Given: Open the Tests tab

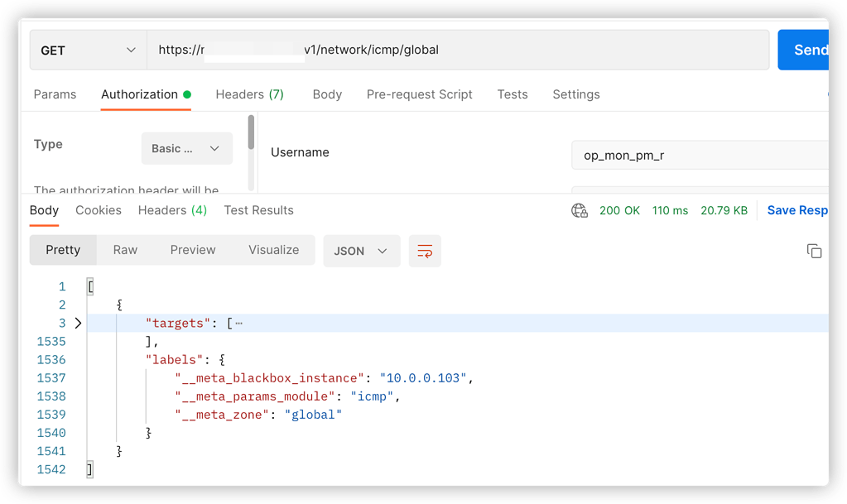Looking at the screenshot, I should tap(512, 94).
